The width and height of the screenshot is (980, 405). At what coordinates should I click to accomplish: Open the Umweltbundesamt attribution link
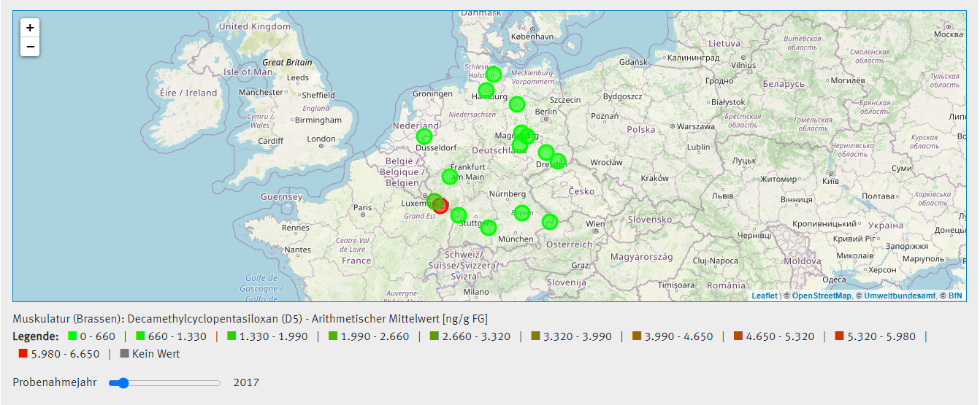click(900, 296)
